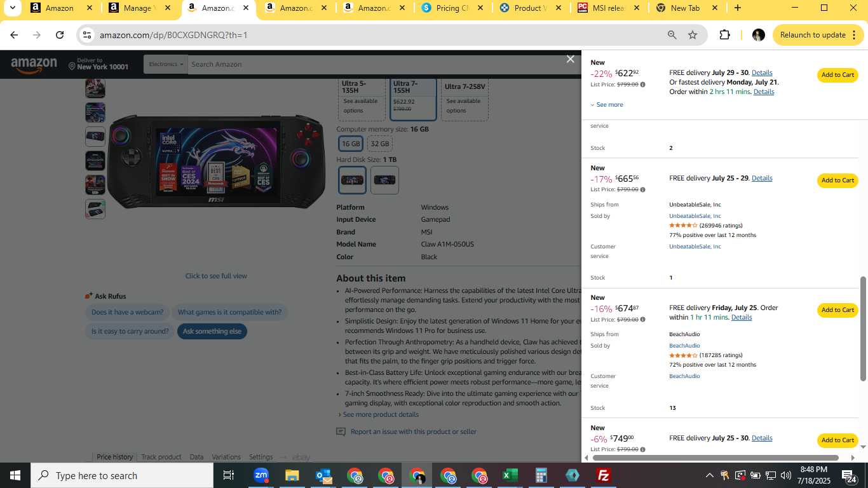Open Task View on the taskbar

click(x=229, y=475)
